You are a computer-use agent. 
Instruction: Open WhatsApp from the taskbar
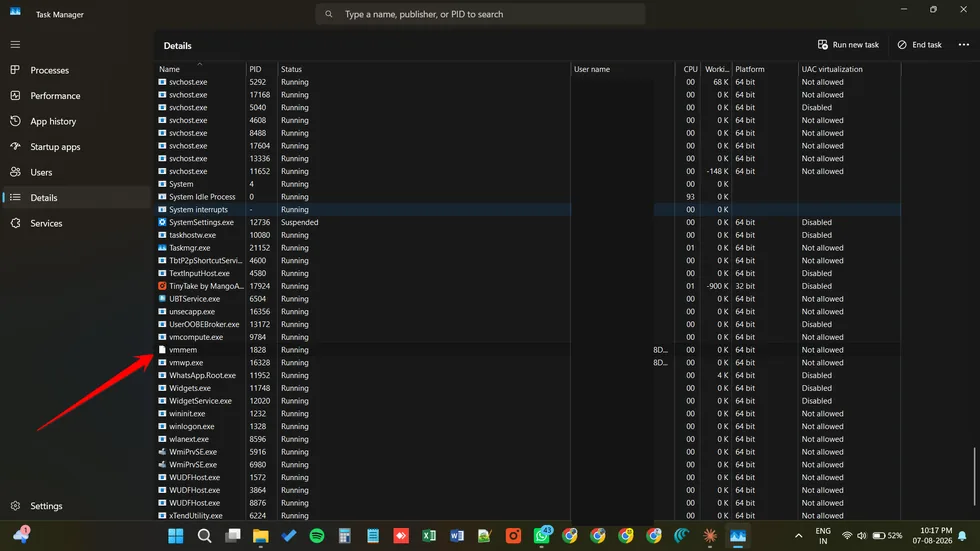tap(542, 535)
